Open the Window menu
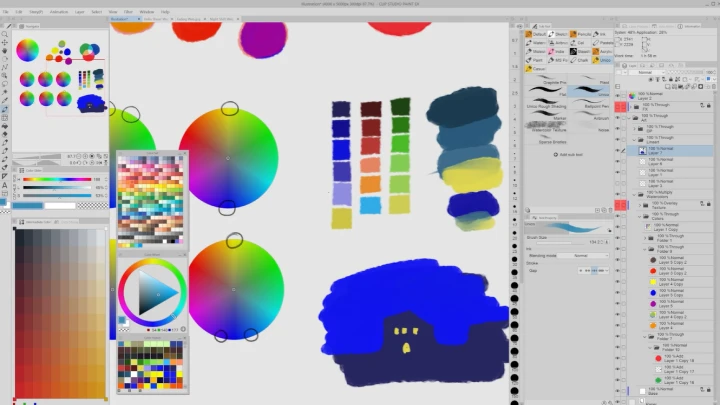Screen dimensions: 720x405 pyautogui.click(x=146, y=11)
